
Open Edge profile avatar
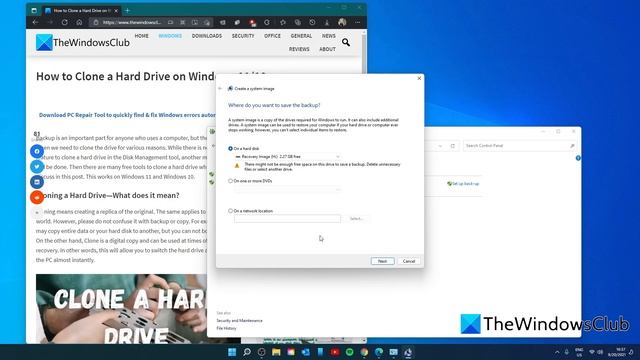(x=342, y=22)
